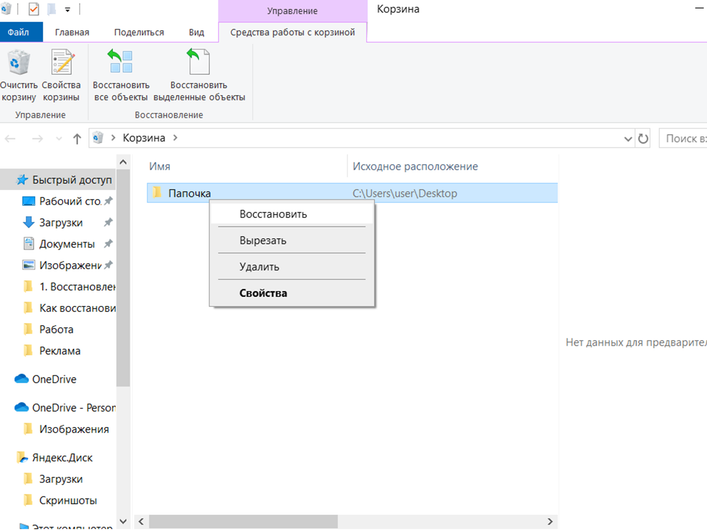
Task: Click the refresh icon beside the address bar
Action: 643,138
